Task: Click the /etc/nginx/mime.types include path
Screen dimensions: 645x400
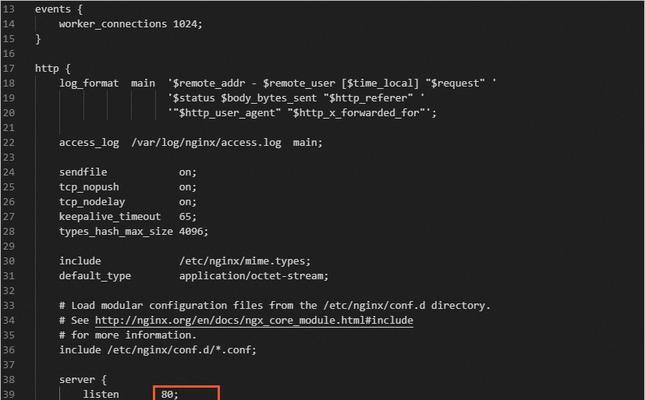Action: [x=245, y=261]
